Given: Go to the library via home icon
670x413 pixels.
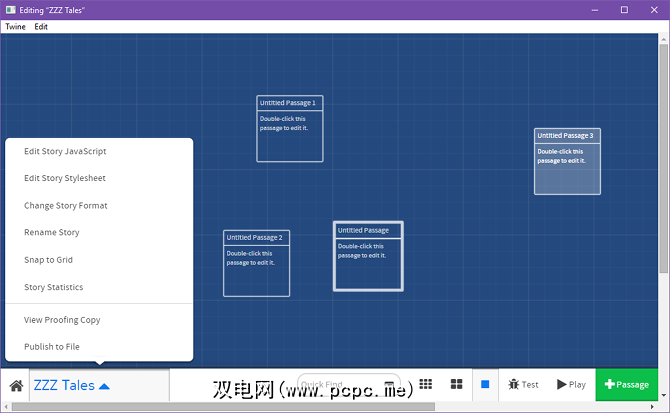Looking at the screenshot, I should (16, 386).
